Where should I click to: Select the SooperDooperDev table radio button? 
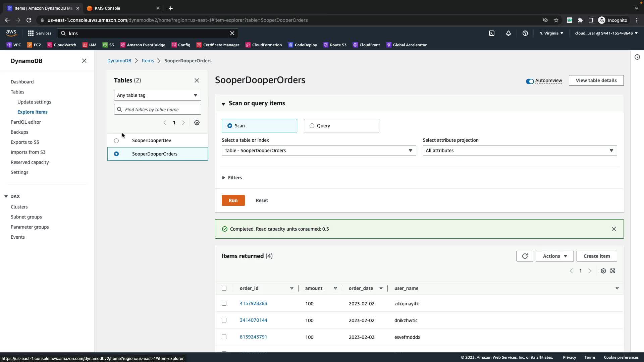116,141
